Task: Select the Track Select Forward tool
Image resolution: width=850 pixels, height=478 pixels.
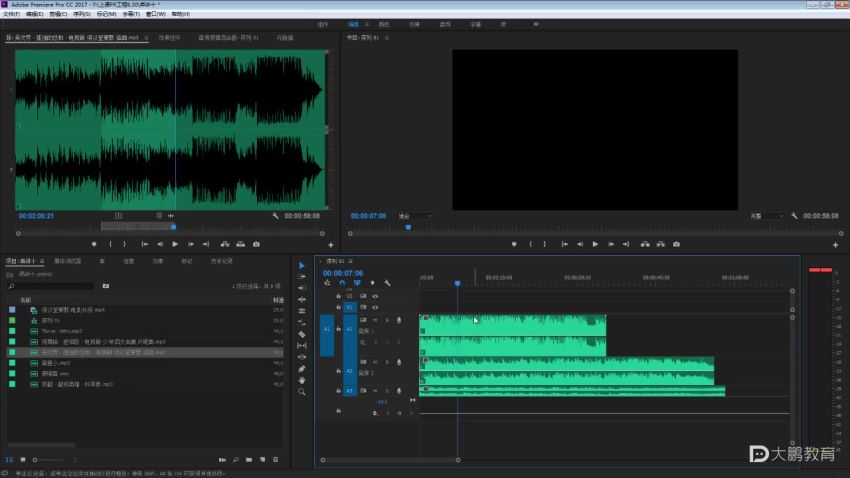Action: [302, 277]
